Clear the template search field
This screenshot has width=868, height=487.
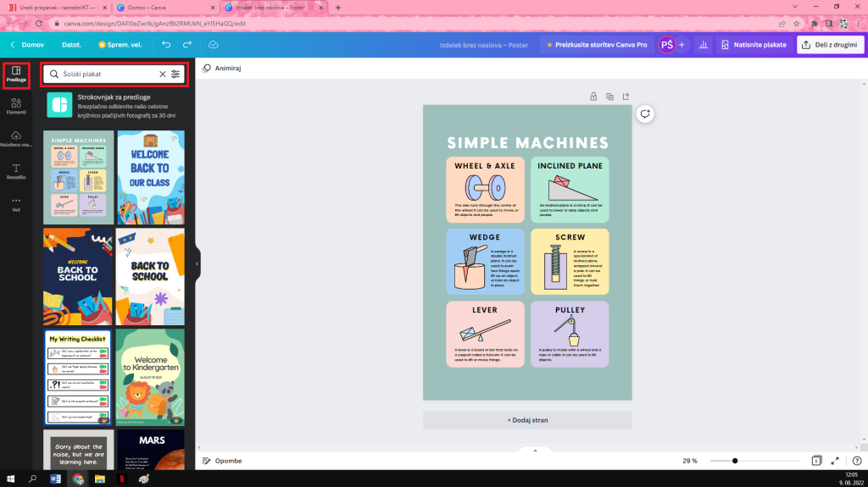[x=162, y=74]
